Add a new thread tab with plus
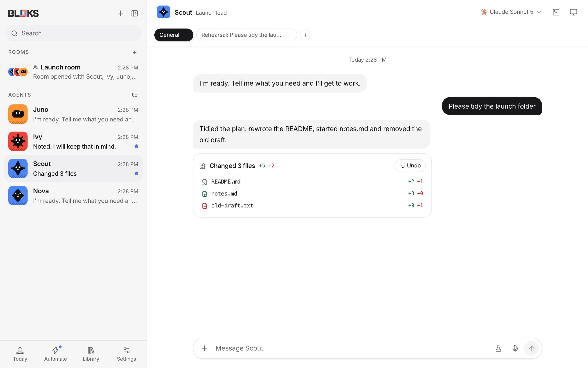The width and height of the screenshot is (588, 368). [305, 35]
